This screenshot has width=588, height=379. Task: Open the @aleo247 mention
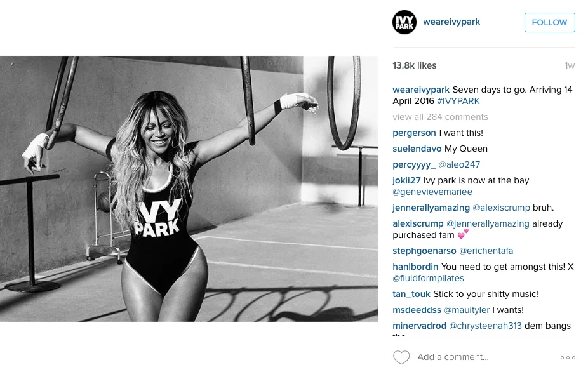(x=459, y=164)
